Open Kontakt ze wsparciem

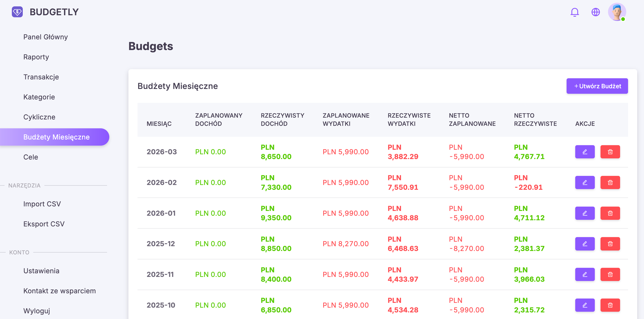coord(59,291)
